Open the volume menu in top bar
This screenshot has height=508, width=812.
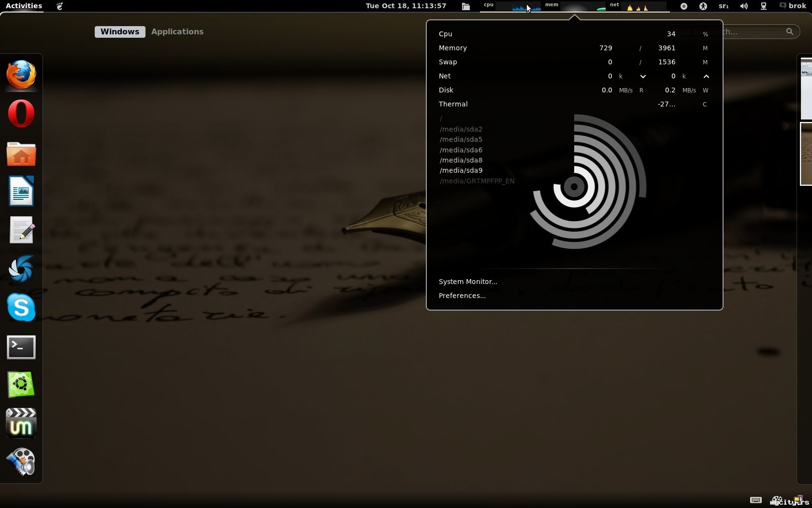(744, 6)
